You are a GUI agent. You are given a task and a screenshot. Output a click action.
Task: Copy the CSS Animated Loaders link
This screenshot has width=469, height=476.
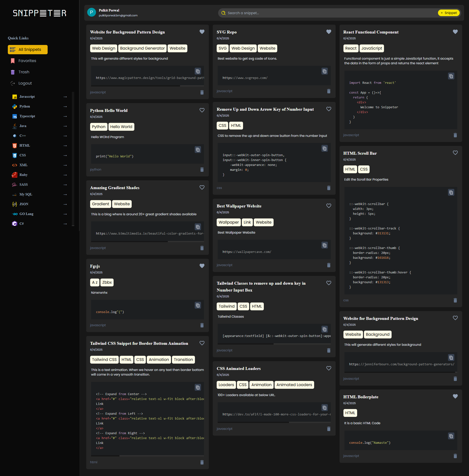(324, 408)
